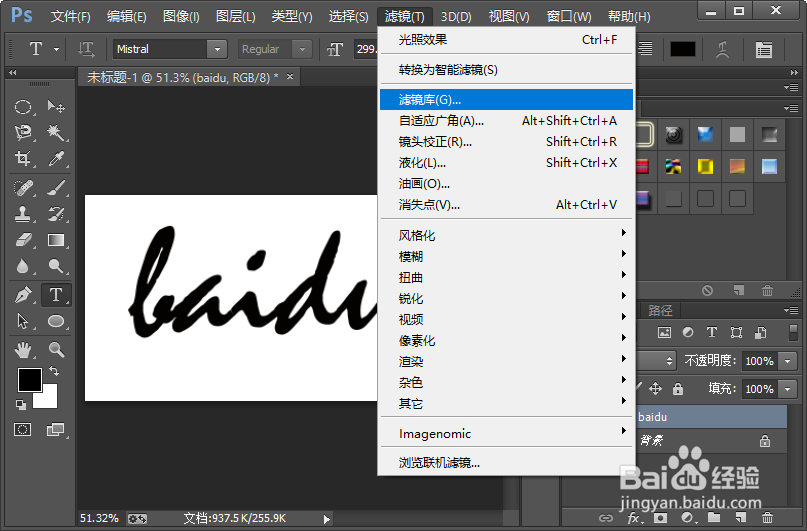Select the History Brush tool
The height and width of the screenshot is (531, 807).
pos(56,214)
